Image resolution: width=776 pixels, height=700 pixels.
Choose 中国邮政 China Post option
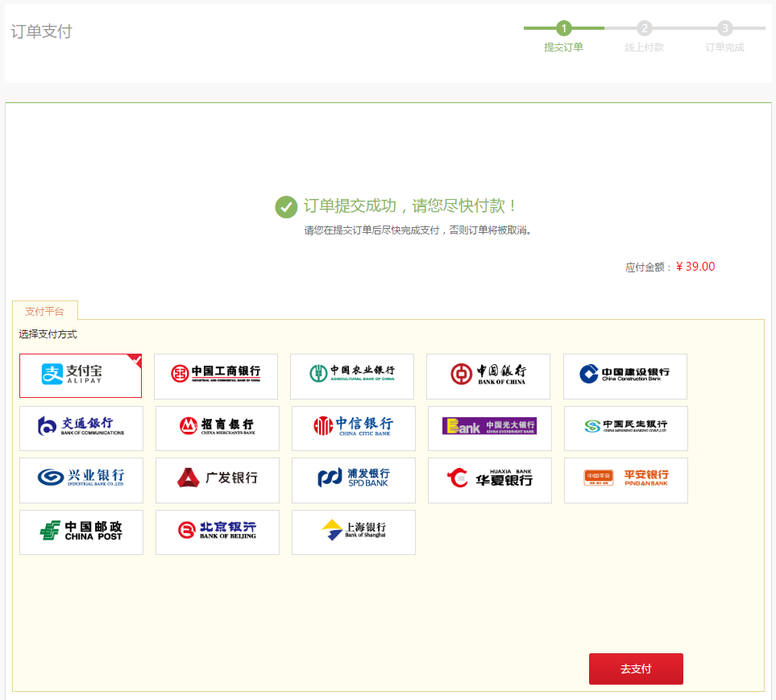[x=81, y=532]
